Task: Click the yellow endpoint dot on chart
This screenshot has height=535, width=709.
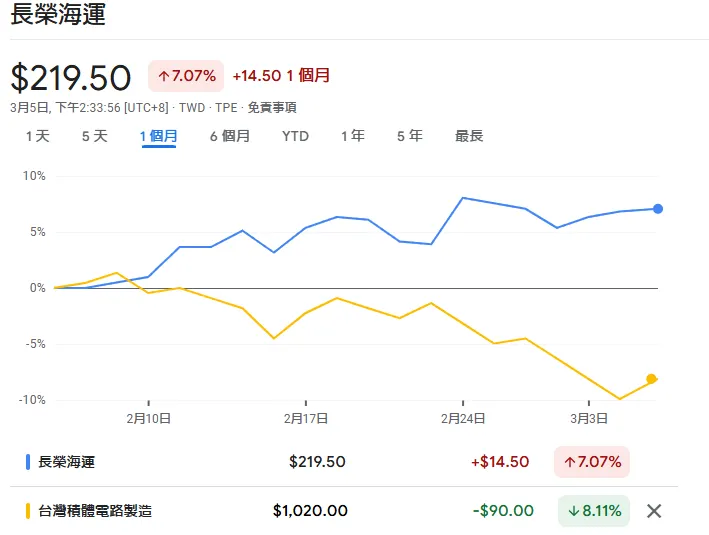Action: coord(651,379)
